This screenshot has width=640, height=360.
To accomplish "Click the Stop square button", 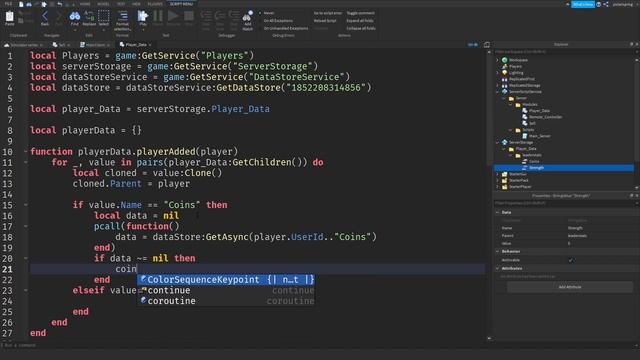I will tap(189, 17).
